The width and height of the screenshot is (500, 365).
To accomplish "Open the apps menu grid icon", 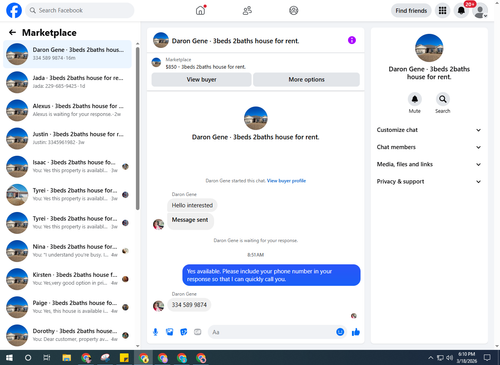I will 442,10.
